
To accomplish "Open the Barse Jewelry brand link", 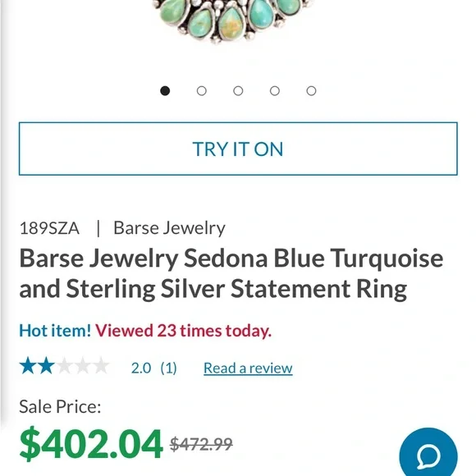I will (169, 228).
